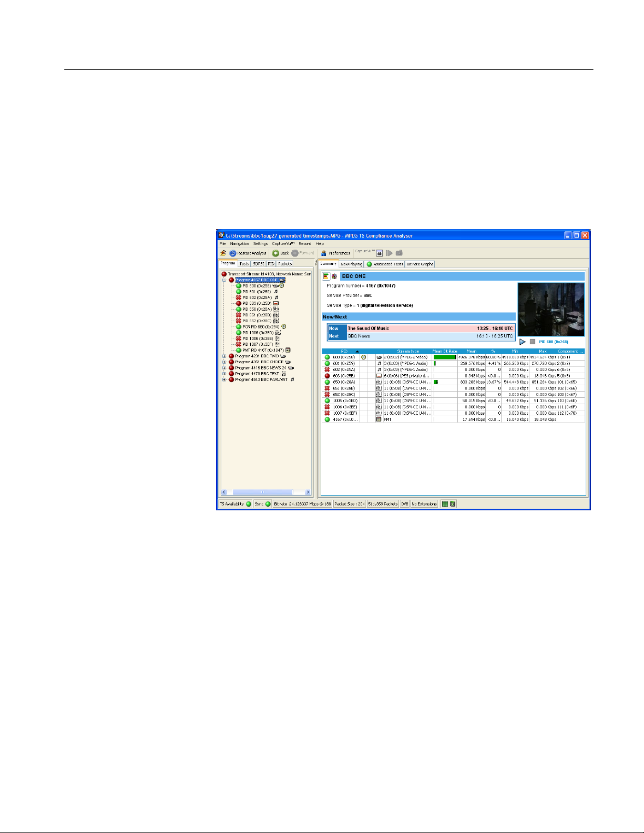Switch to the SI/PSI tab
The image size is (644, 833).
point(258,264)
